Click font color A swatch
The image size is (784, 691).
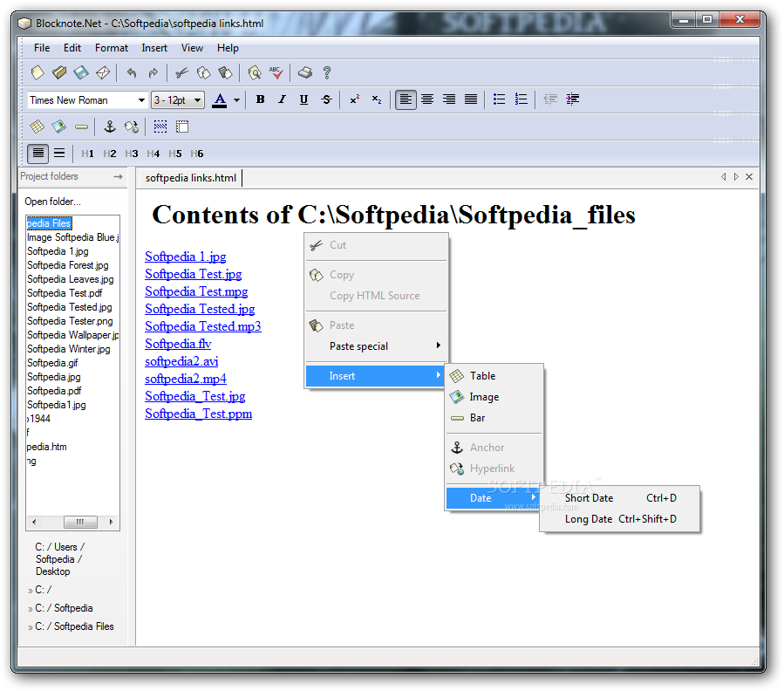click(x=220, y=100)
